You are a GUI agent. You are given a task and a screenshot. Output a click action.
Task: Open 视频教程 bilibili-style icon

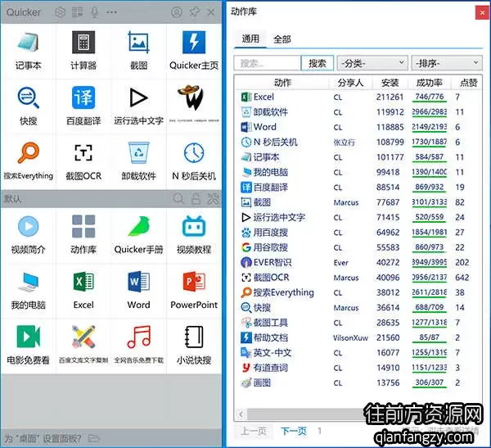coord(194,235)
